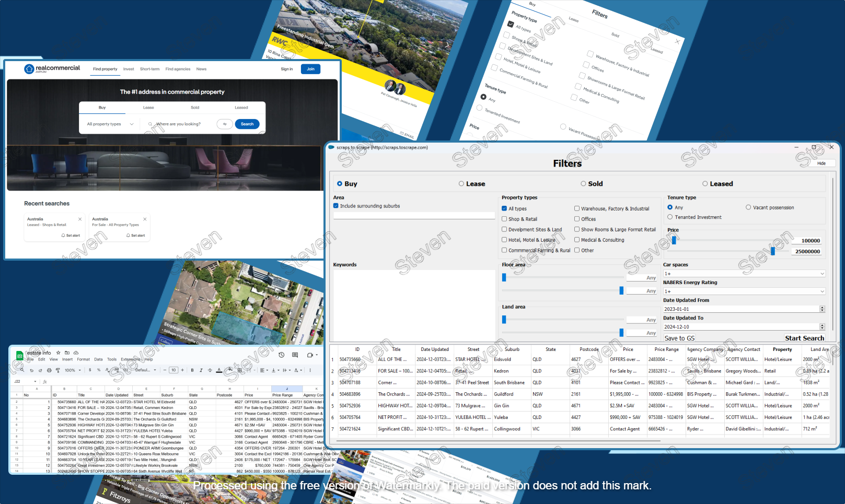This screenshot has width=845, height=504.
Task: Enable Warehouse, Factory & Industrial checkbox
Action: coord(577,208)
